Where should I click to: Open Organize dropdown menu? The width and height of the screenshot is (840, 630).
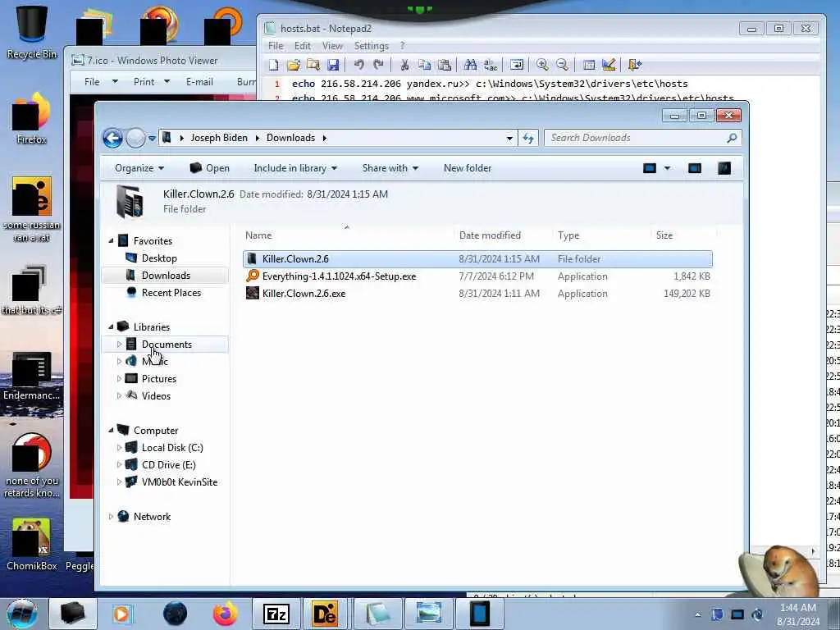pos(139,168)
